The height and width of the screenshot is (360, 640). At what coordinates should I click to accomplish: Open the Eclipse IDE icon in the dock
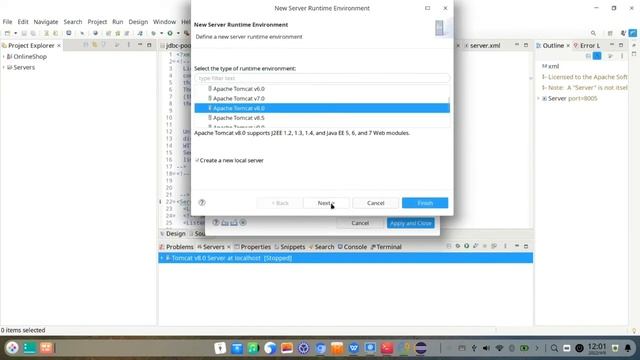point(421,348)
